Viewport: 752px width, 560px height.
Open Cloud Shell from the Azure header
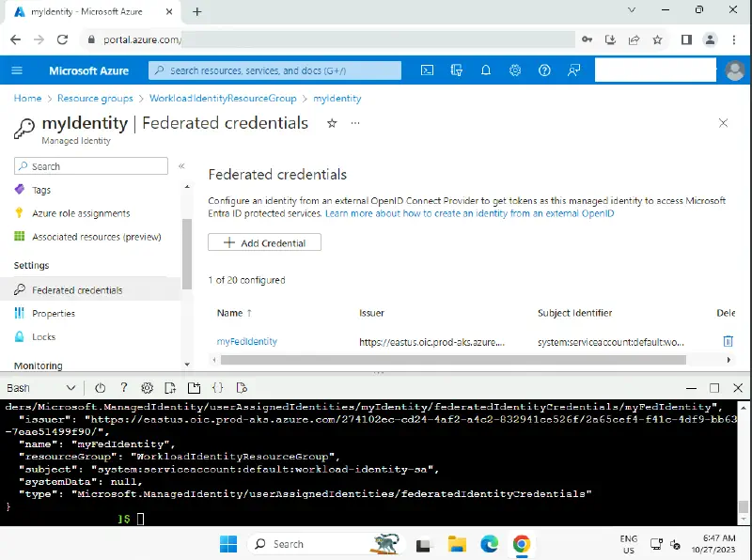[x=427, y=70]
